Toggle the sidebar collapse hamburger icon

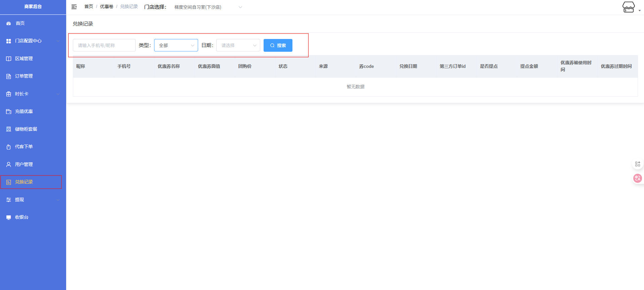[74, 7]
